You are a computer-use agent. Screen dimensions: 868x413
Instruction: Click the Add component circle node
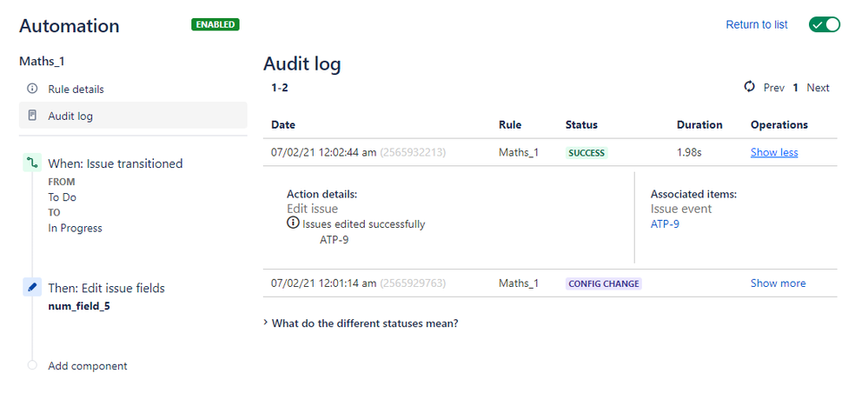(x=32, y=365)
